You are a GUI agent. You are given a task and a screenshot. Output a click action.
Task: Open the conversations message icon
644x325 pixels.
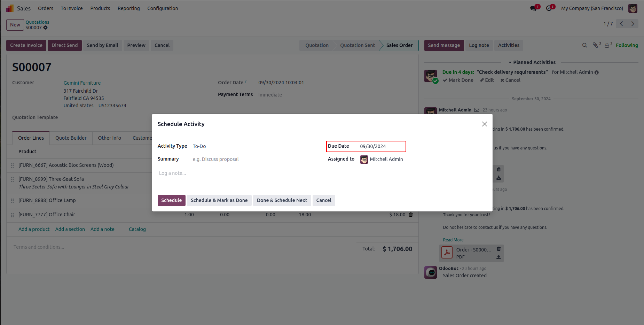(533, 8)
